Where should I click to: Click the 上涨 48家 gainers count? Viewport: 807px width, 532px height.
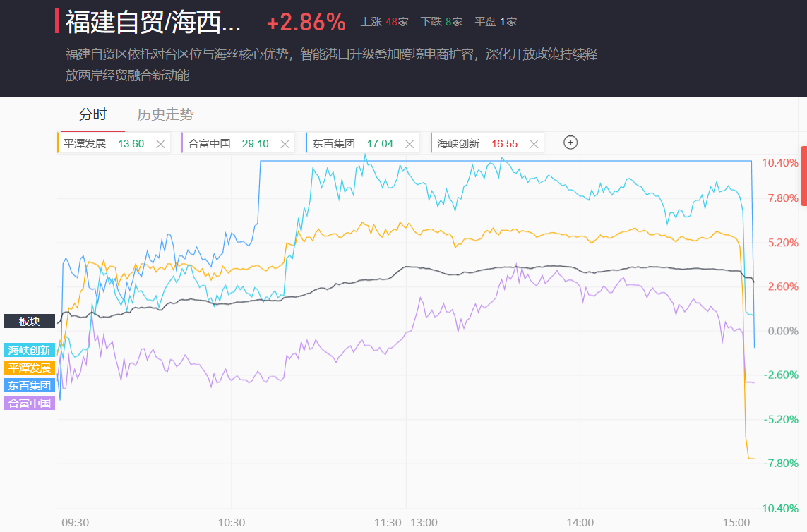385,22
